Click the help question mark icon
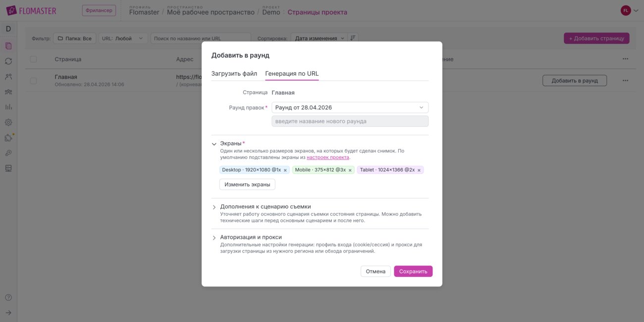Image resolution: width=644 pixels, height=322 pixels. tap(8, 298)
